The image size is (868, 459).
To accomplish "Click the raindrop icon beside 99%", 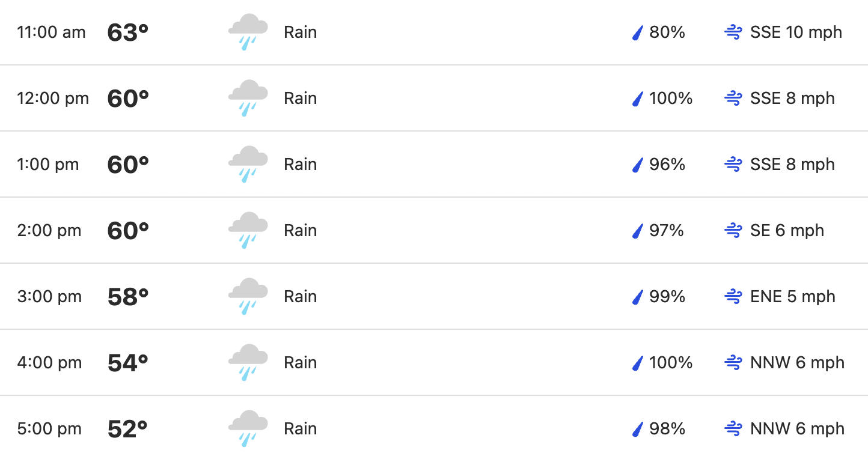I will click(638, 297).
